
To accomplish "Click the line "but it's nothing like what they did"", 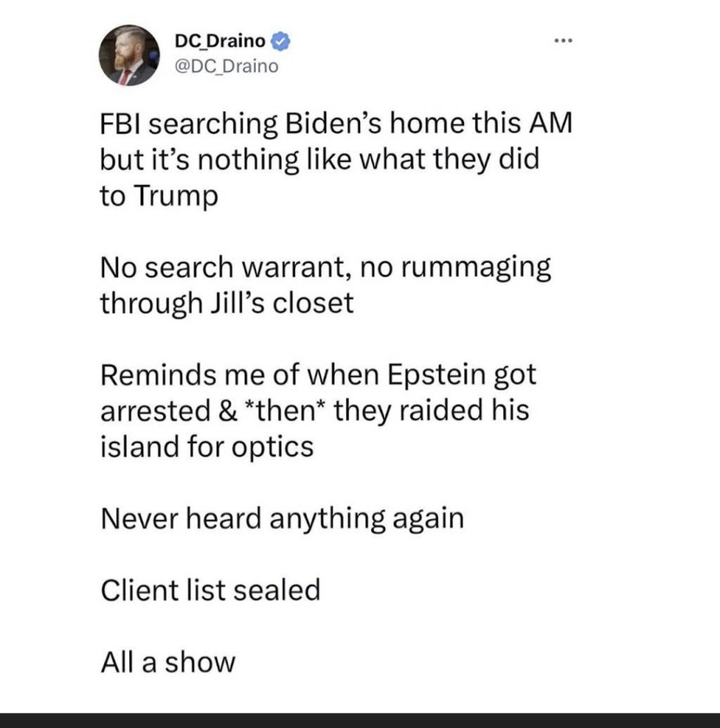I will coord(320,160).
